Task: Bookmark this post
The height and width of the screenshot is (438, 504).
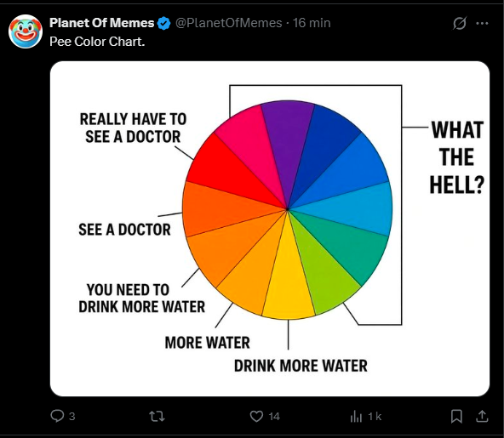Action: coord(456,416)
